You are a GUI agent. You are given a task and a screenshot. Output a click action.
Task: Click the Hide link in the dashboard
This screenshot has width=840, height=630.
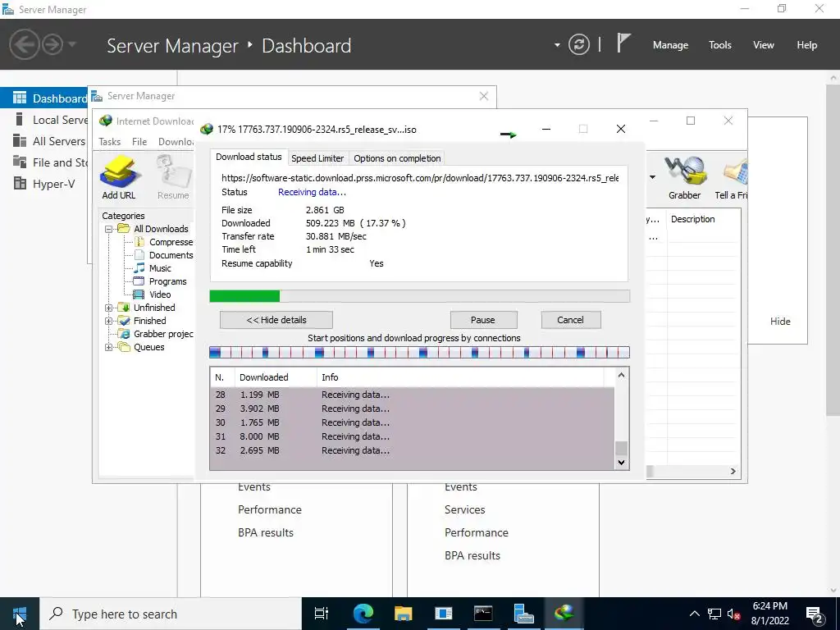click(x=780, y=322)
